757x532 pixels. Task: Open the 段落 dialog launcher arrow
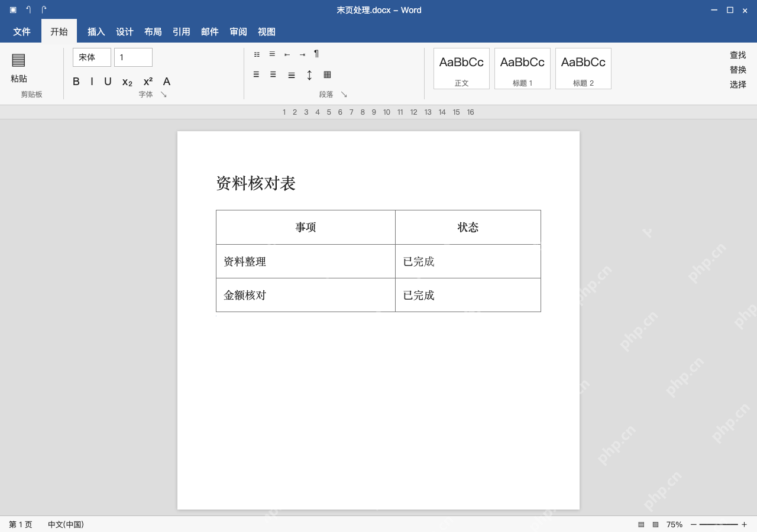[x=344, y=95]
